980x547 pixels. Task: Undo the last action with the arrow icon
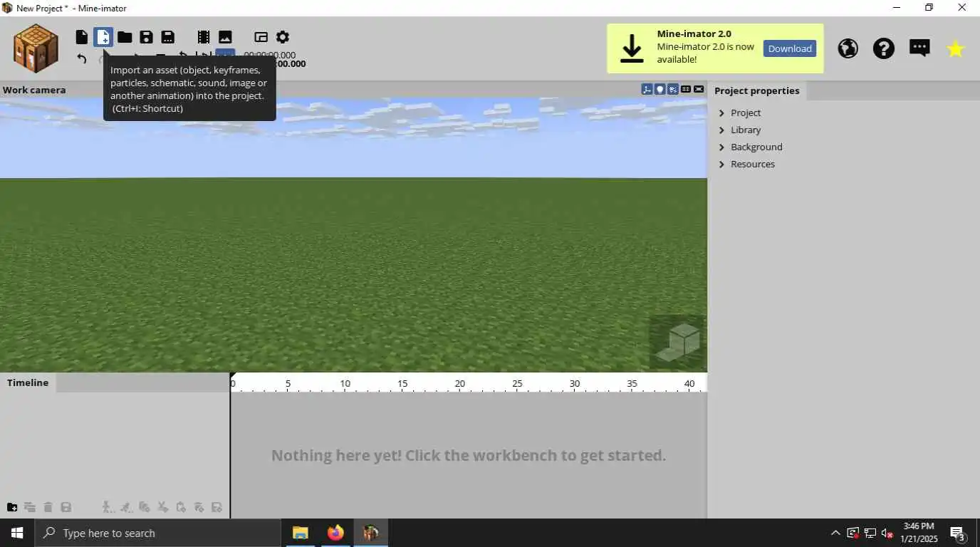(x=82, y=58)
